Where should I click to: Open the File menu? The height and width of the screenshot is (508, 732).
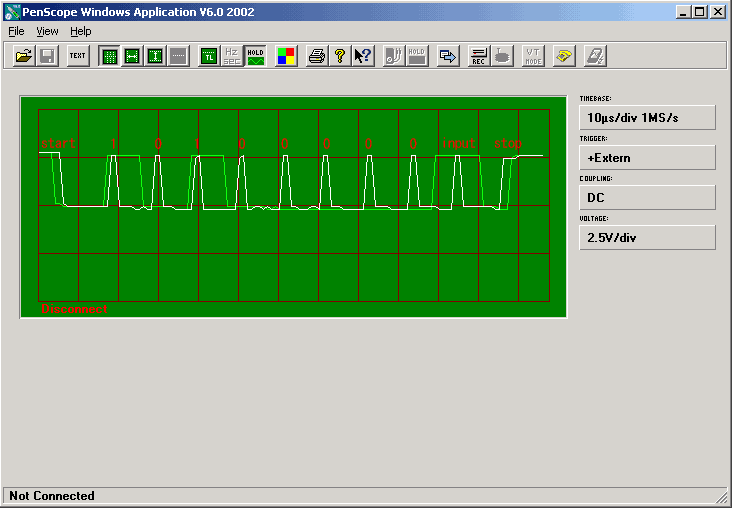16,31
